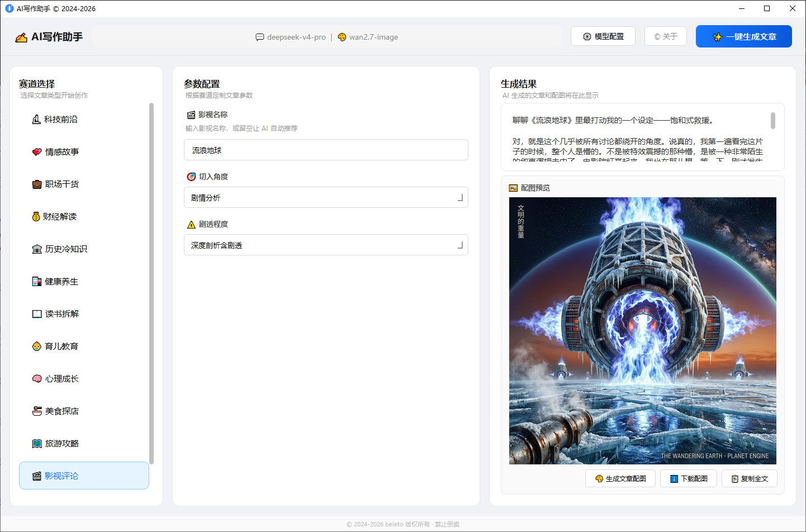Click 复制全文 button
The height and width of the screenshot is (532, 806).
(750, 478)
